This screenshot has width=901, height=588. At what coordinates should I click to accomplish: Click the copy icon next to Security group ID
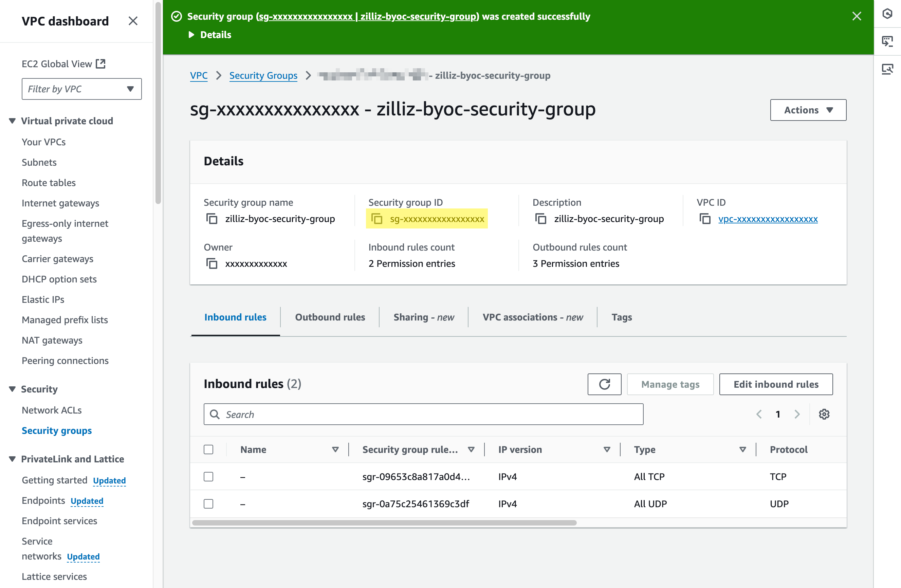coord(377,218)
